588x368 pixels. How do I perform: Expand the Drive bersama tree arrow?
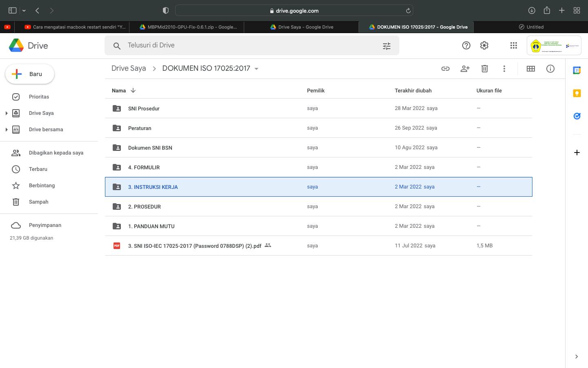click(7, 130)
